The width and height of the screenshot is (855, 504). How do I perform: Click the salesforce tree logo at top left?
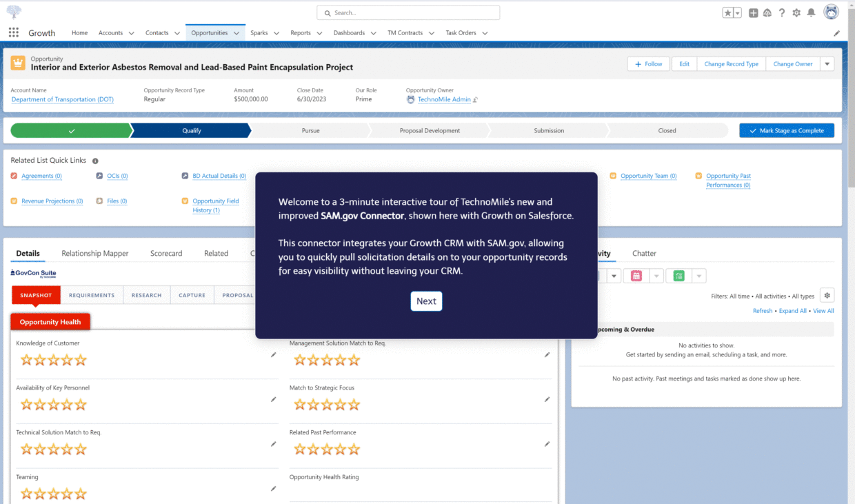pyautogui.click(x=14, y=12)
